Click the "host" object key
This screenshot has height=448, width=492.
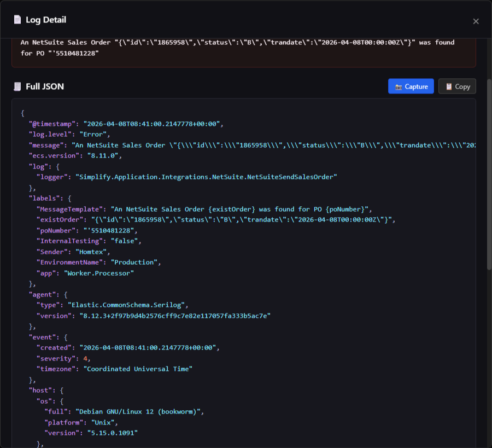(x=40, y=390)
